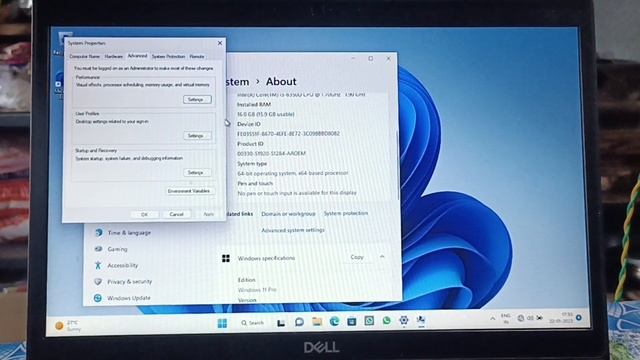Click the Windows 11 Pro edition text

pos(257,290)
